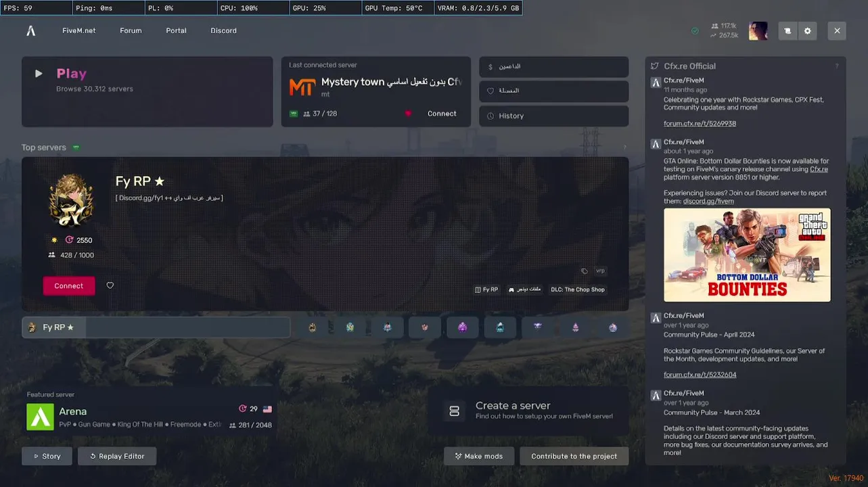
Task: Open the favorites list with heart icon
Action: tap(553, 91)
